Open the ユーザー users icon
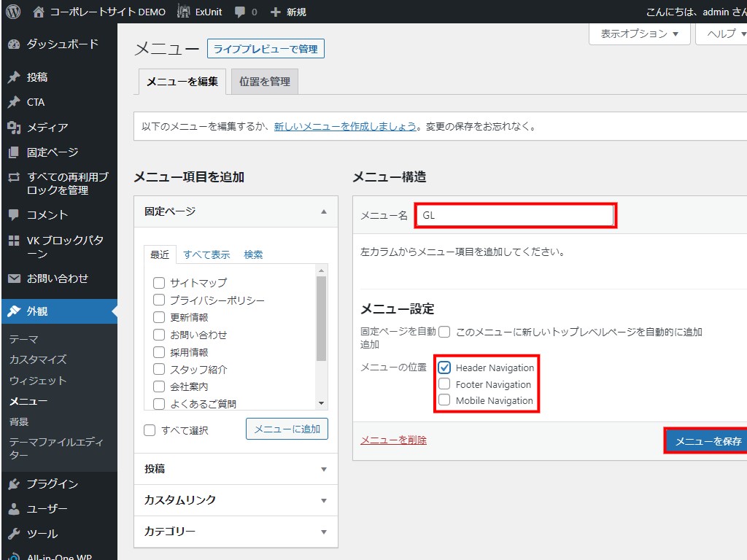Screen dimensions: 747x560 (13, 509)
